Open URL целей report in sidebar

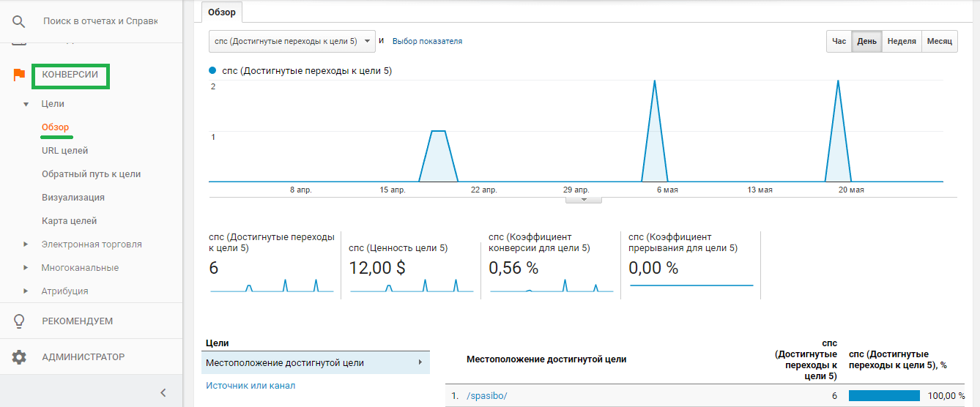[x=64, y=151]
